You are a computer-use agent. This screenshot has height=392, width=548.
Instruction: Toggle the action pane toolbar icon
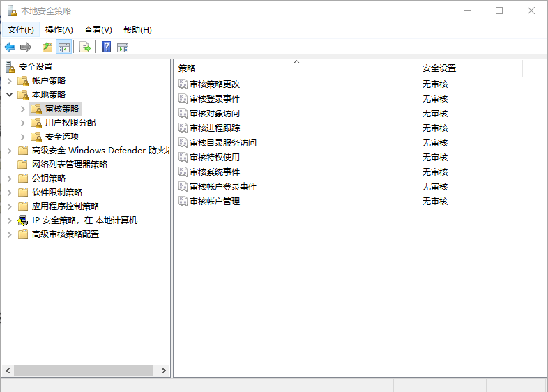pyautogui.click(x=123, y=47)
